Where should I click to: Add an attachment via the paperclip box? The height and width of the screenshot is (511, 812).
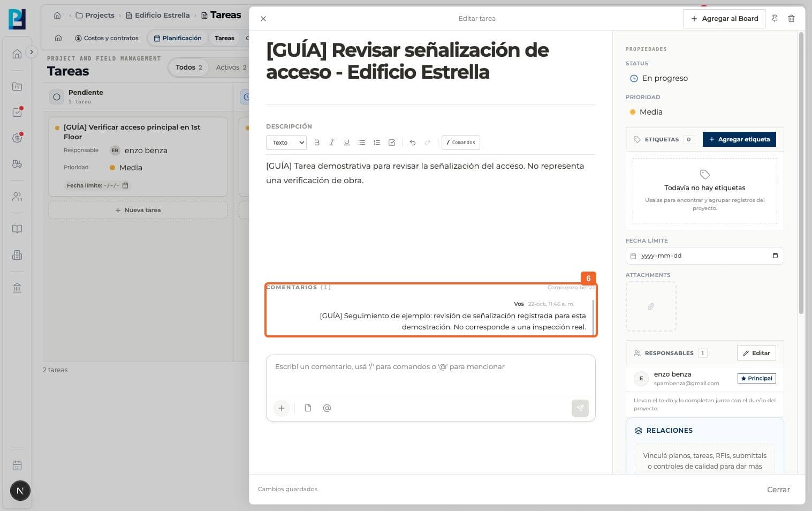click(x=651, y=306)
